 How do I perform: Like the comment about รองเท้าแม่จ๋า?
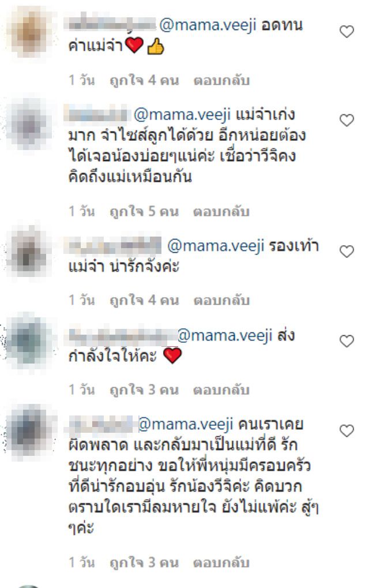click(347, 251)
